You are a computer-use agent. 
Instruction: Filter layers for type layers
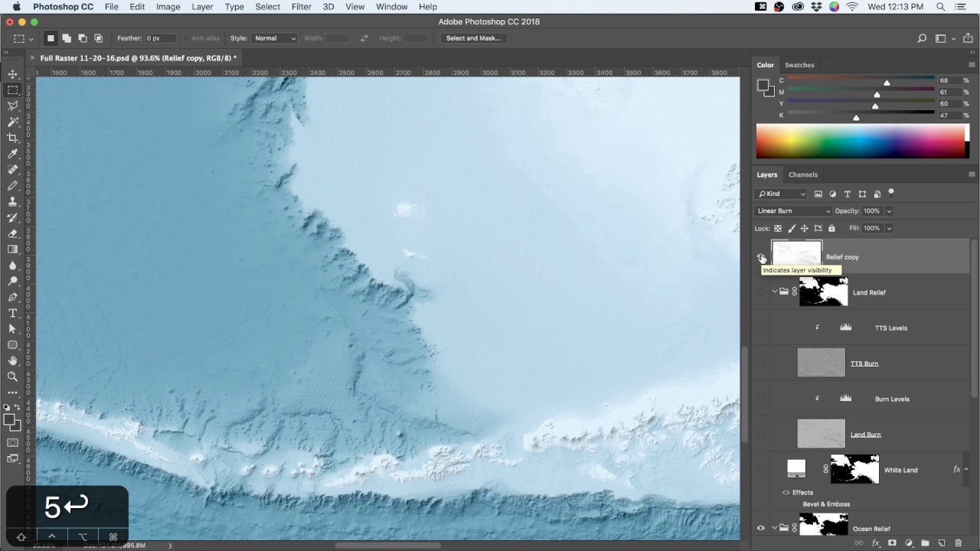848,194
